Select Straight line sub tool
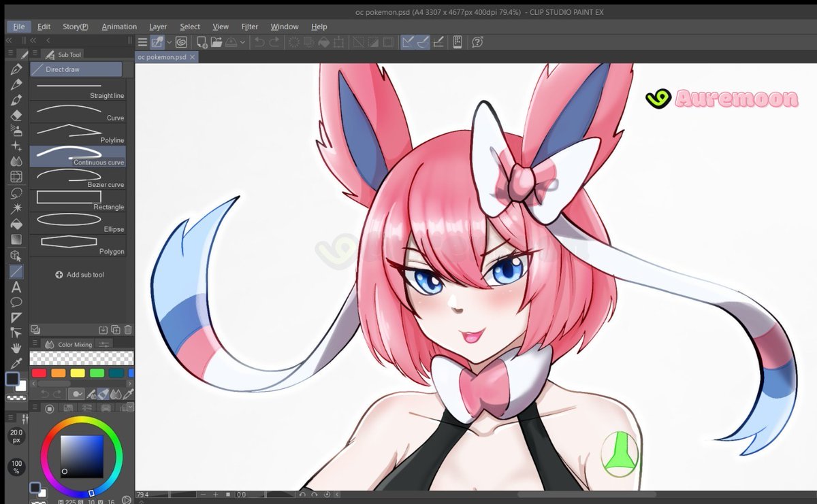This screenshot has width=817, height=504. [x=78, y=90]
